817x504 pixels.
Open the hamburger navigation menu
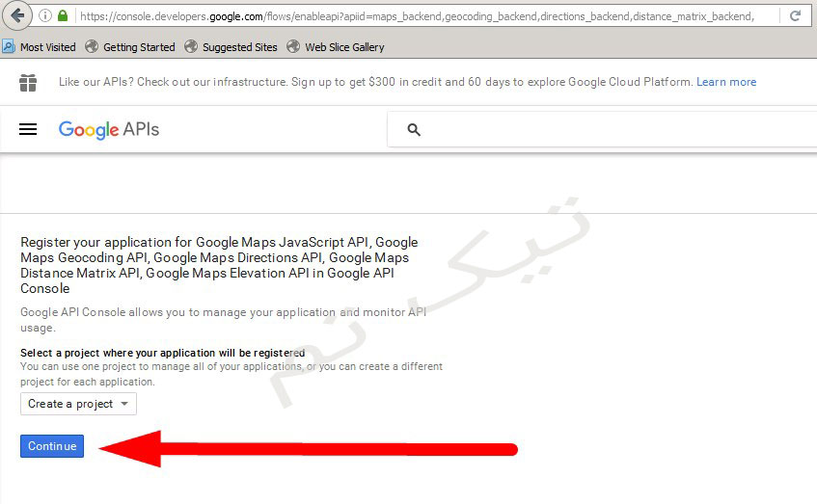(x=28, y=129)
